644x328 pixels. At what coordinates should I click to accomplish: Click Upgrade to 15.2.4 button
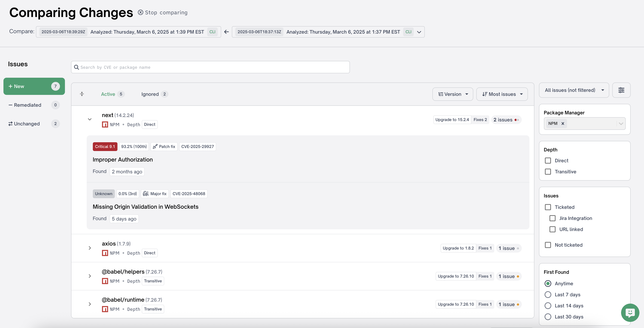coord(452,120)
